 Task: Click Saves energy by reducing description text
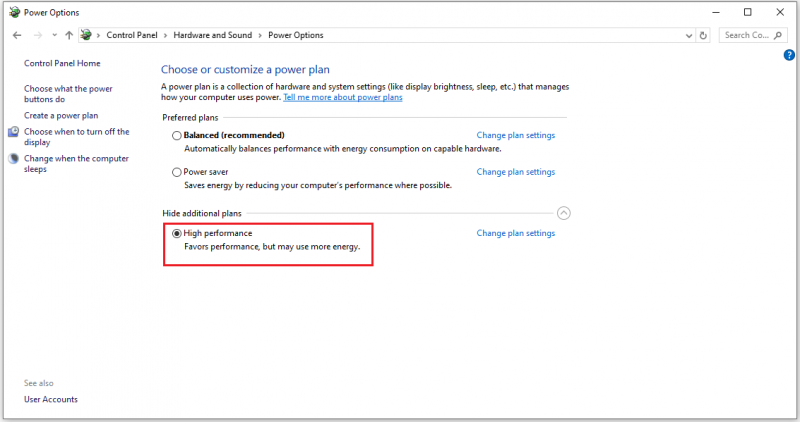pos(318,186)
